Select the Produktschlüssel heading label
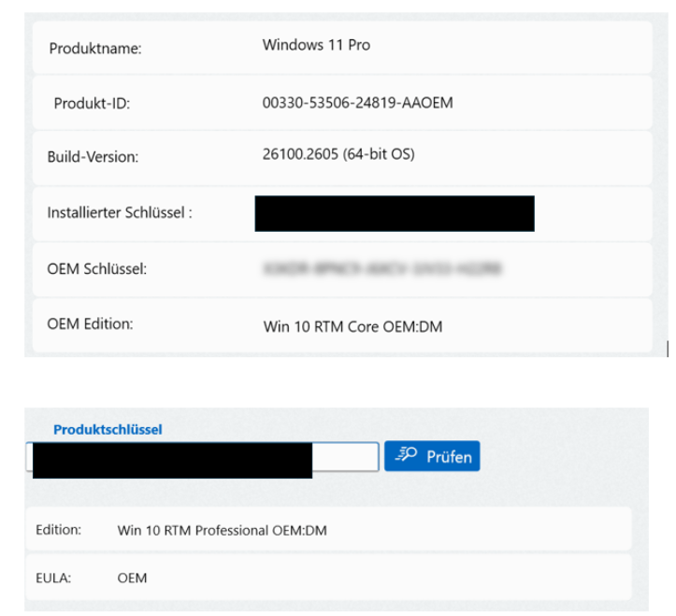The height and width of the screenshot is (616, 676). click(108, 429)
